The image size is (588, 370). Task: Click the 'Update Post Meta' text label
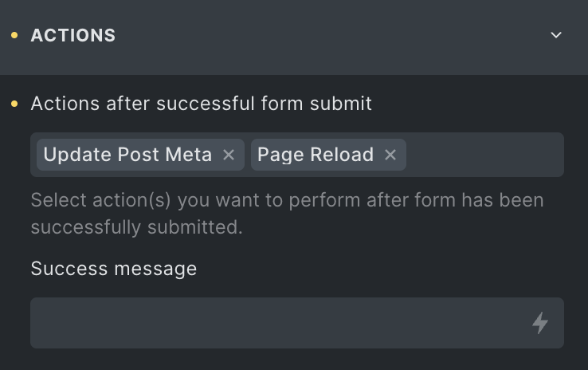[x=127, y=155]
